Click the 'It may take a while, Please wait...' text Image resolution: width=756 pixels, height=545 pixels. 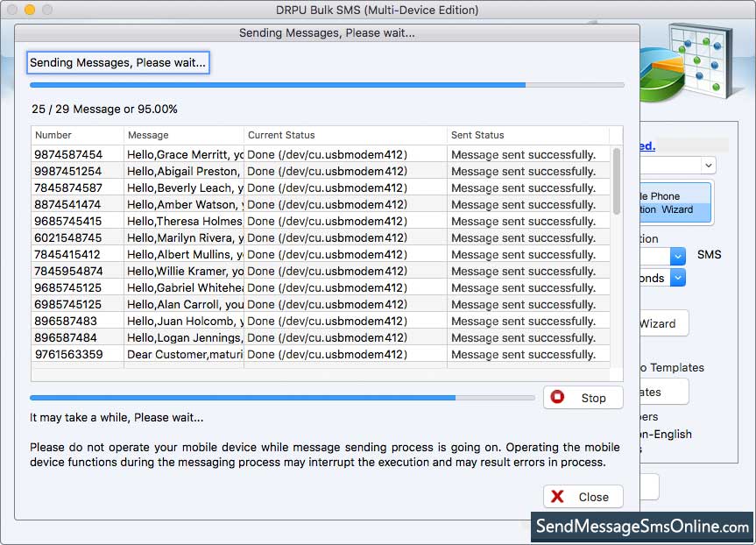pos(117,417)
